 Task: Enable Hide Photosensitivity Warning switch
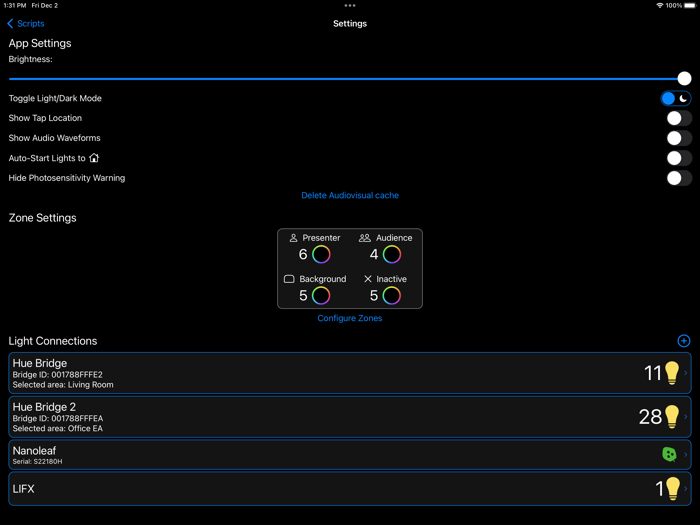coord(679,178)
